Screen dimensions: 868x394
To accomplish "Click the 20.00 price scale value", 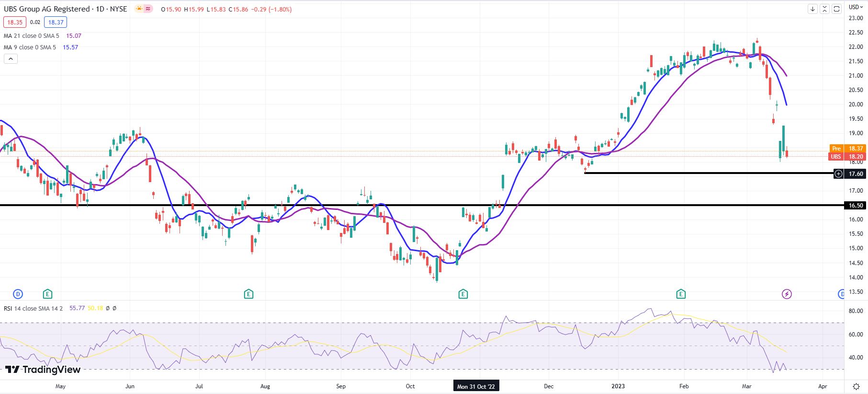I will coord(856,104).
